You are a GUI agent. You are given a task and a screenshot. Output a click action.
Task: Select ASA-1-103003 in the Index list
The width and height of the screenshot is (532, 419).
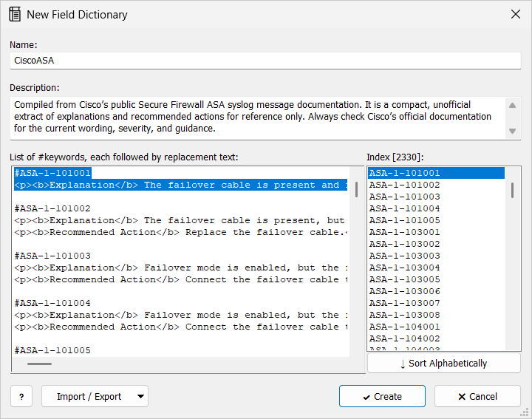coord(437,256)
